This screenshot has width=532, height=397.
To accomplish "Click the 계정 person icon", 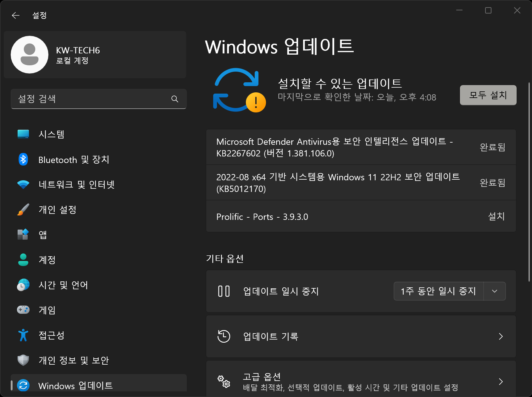I will (x=23, y=260).
